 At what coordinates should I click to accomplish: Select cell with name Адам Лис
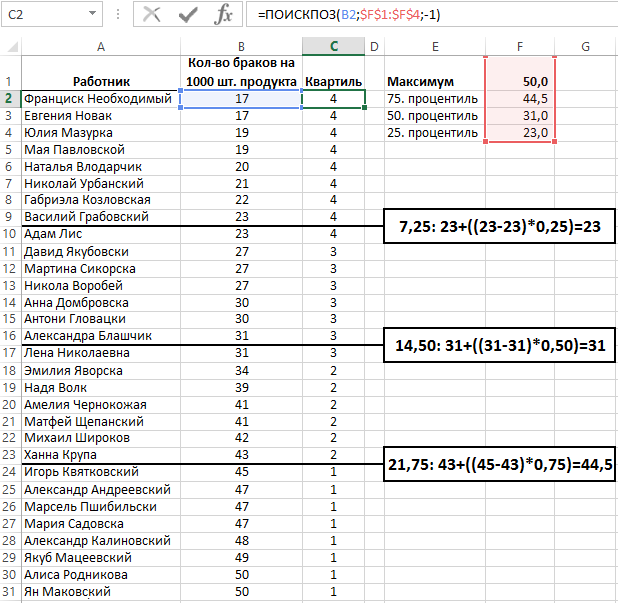pyautogui.click(x=100, y=234)
